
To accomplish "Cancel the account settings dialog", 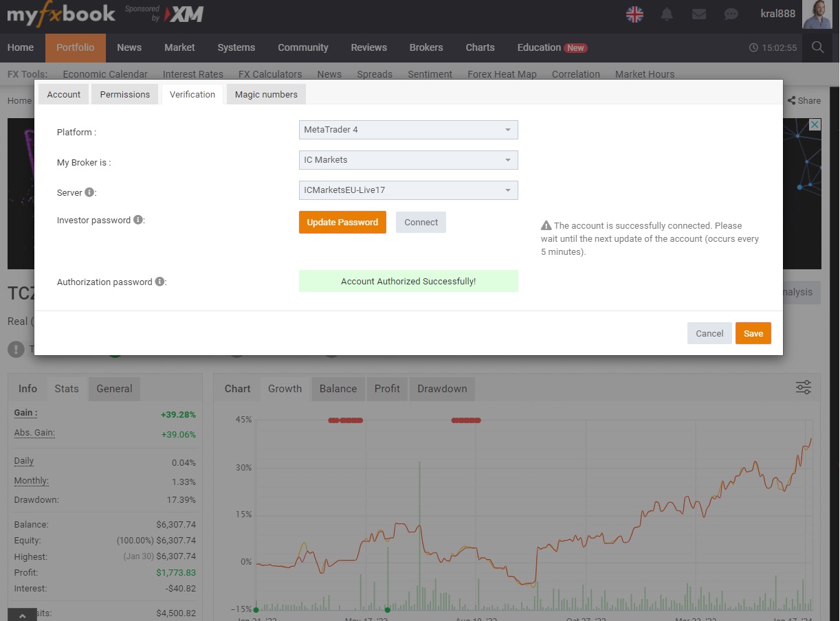I will click(709, 333).
